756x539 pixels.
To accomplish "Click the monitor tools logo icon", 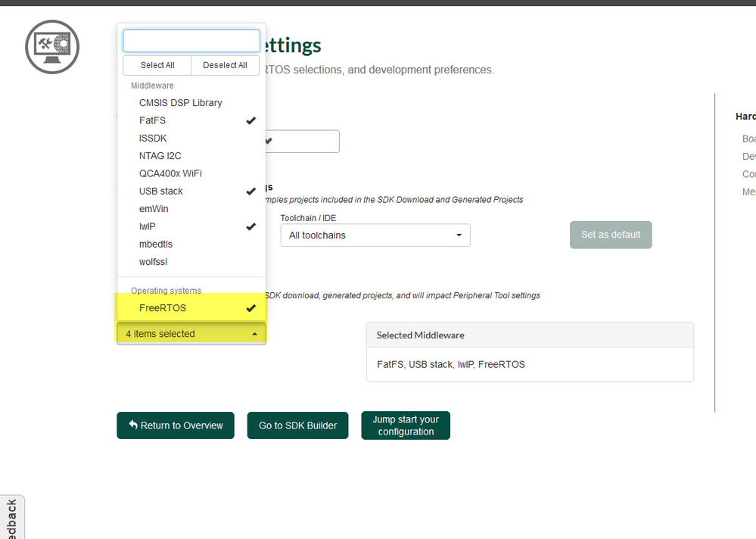I will (52, 47).
